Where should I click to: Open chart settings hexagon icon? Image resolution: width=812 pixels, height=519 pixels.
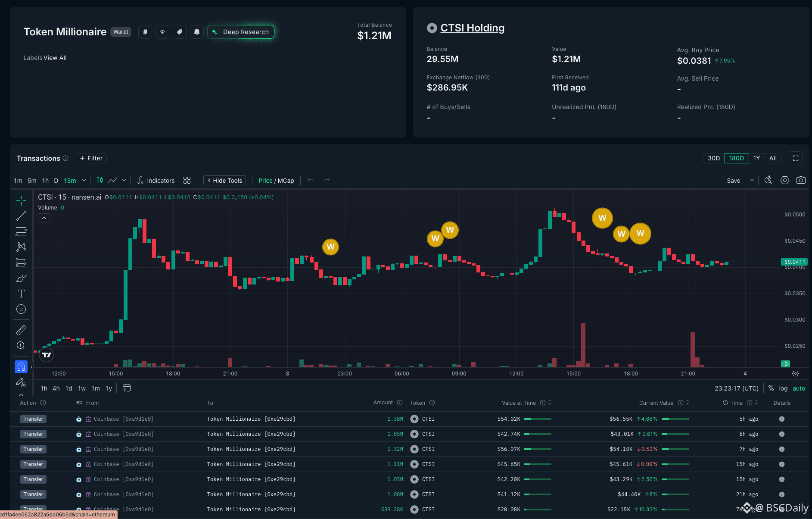pos(785,180)
